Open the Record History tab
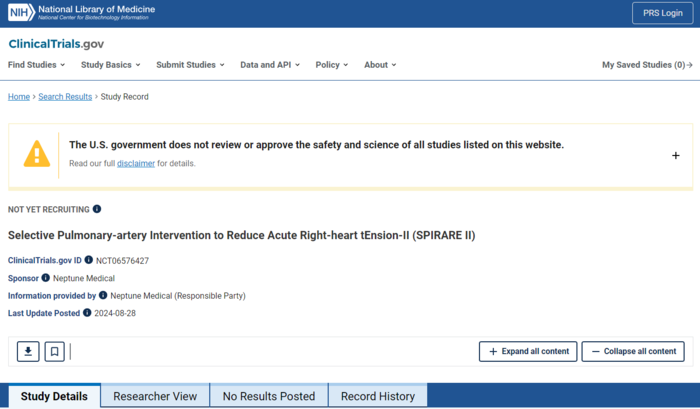 [x=378, y=396]
